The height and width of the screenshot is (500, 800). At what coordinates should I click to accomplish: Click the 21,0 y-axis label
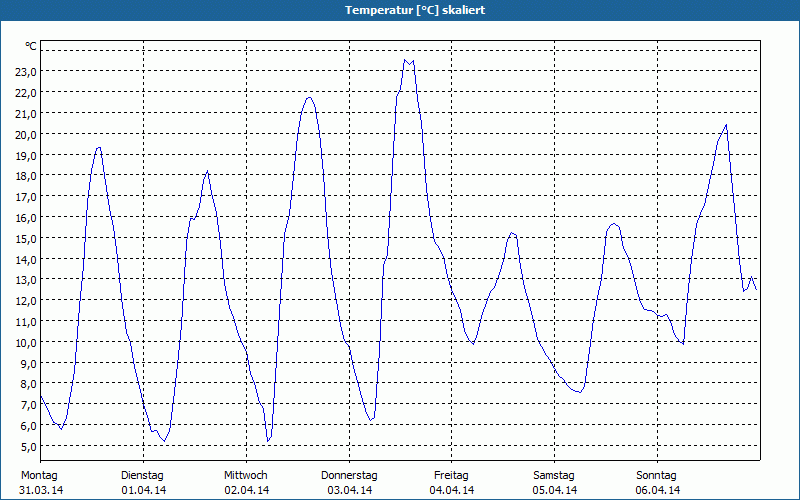point(26,114)
